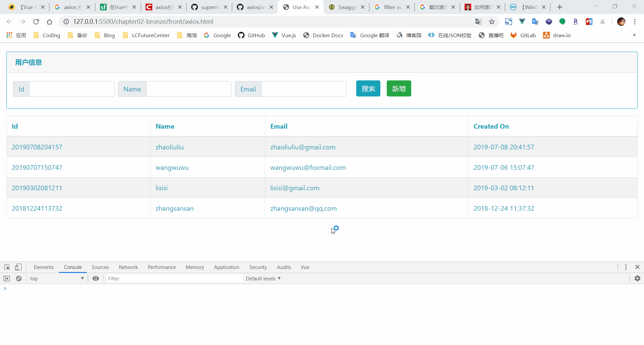Image resolution: width=644 pixels, height=345 pixels.
Task: Open the Google Translate page icon
Action: (x=478, y=22)
